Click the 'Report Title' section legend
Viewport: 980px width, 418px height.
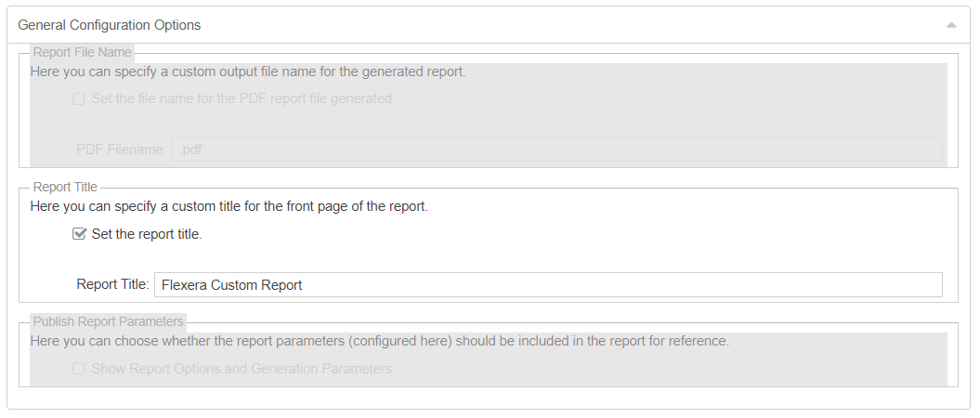65,187
